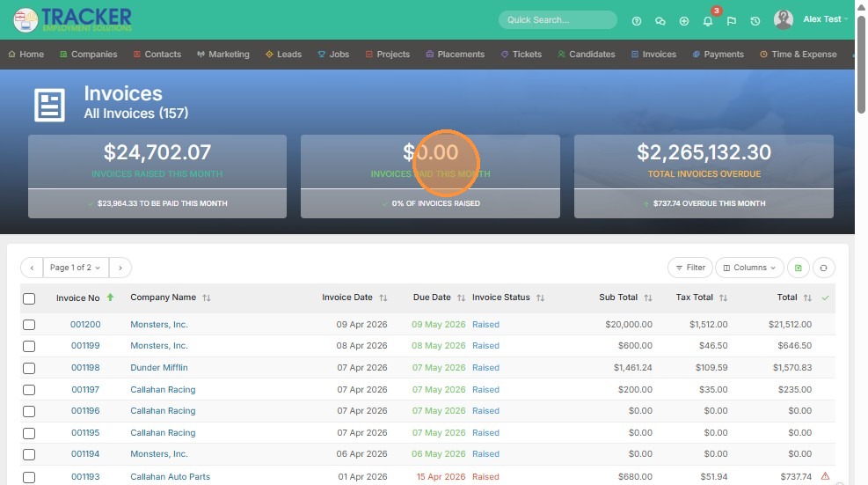Export invoices with green spreadsheet icon
The height and width of the screenshot is (485, 868).
point(799,268)
